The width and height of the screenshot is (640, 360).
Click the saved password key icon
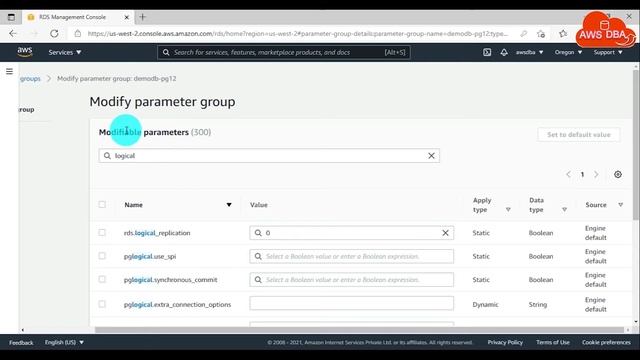[x=523, y=34]
